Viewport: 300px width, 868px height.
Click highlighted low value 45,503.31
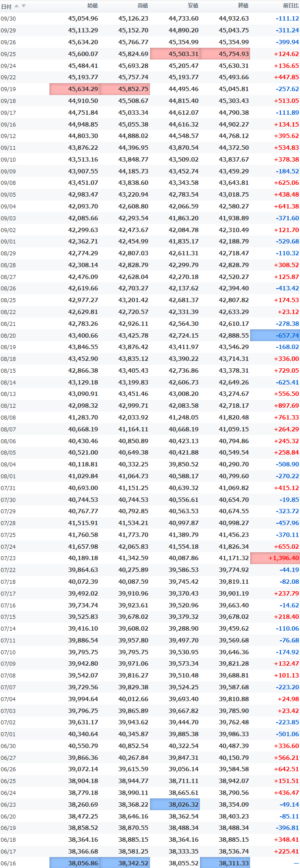point(175,54)
